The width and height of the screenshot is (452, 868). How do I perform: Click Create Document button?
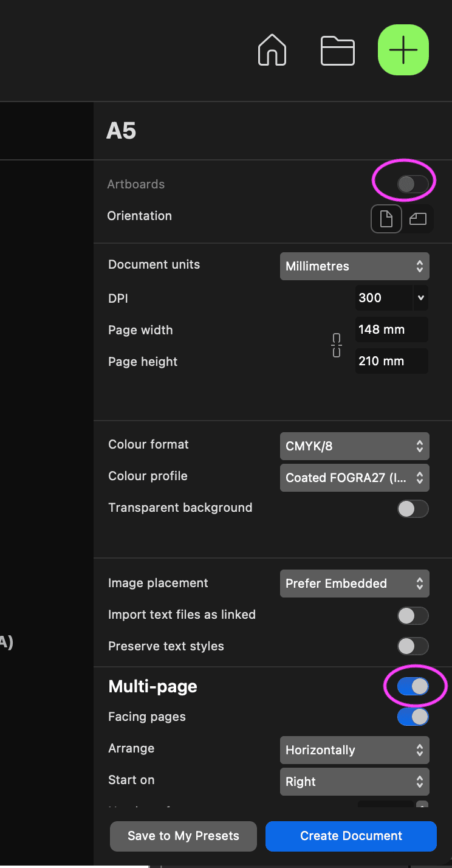tap(351, 836)
